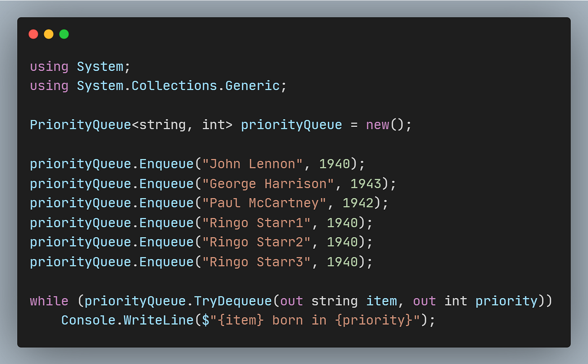Screen dimensions: 588x364
Task: Click the red close circle icon
Action: (x=33, y=34)
